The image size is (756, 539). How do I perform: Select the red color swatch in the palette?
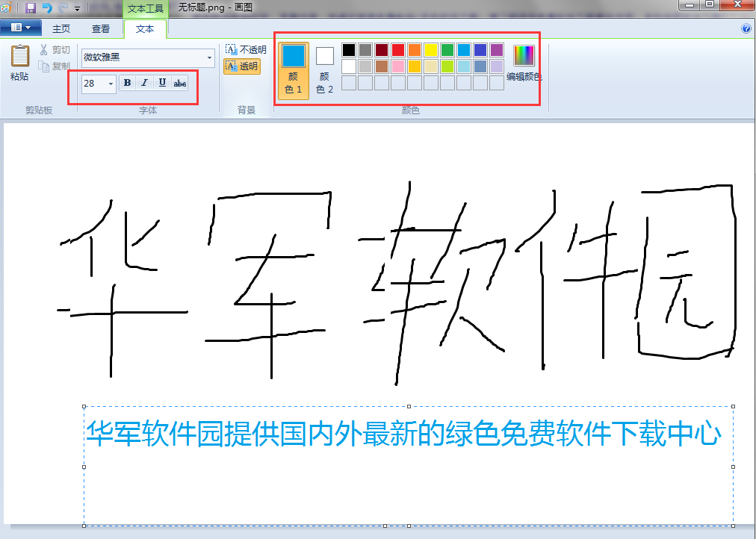click(x=397, y=50)
